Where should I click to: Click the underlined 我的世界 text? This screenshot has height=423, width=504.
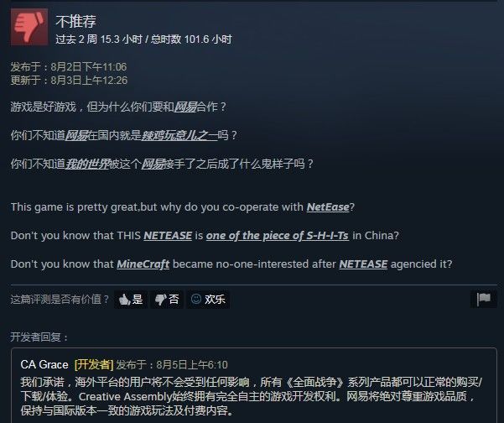[x=87, y=164]
